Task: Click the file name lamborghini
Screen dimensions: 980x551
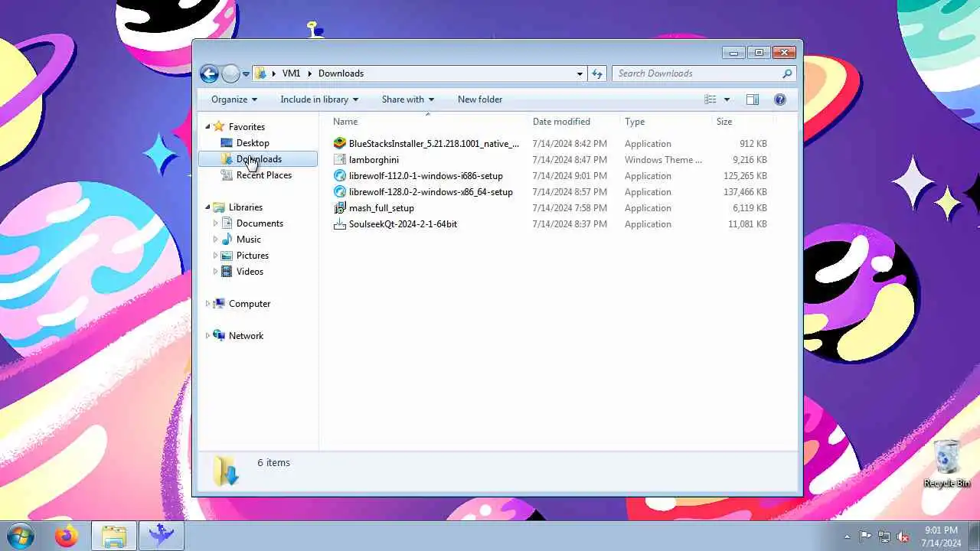Action: (x=374, y=160)
